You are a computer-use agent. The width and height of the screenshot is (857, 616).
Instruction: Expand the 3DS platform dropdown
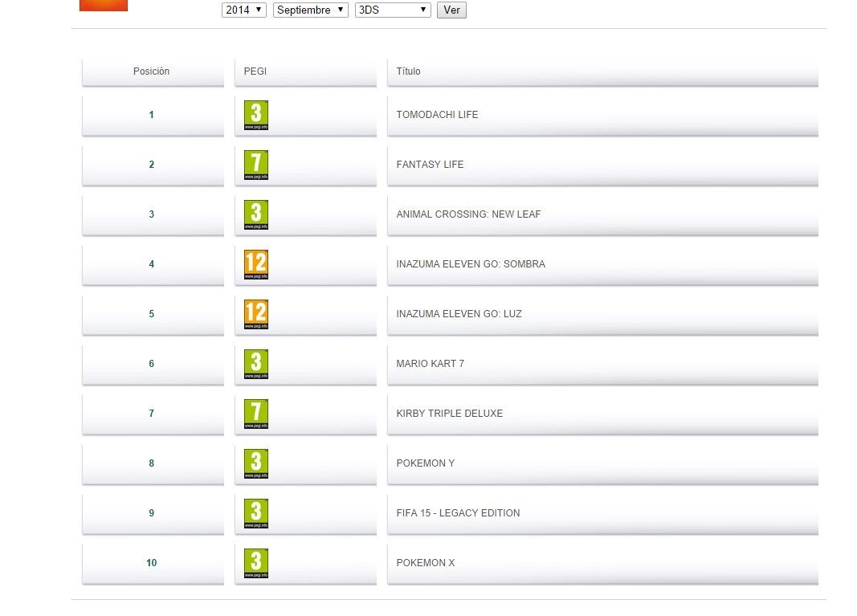393,10
